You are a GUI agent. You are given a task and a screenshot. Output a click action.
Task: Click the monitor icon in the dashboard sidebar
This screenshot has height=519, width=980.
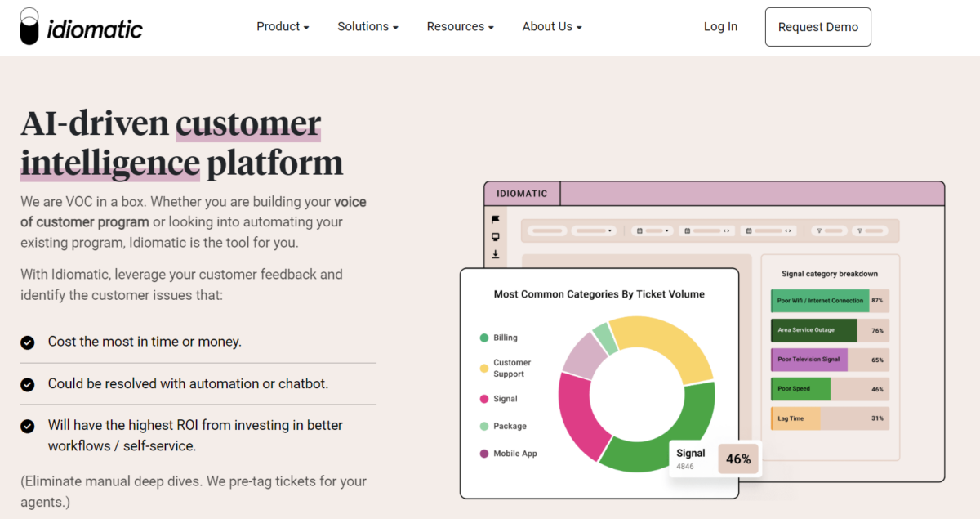point(495,237)
